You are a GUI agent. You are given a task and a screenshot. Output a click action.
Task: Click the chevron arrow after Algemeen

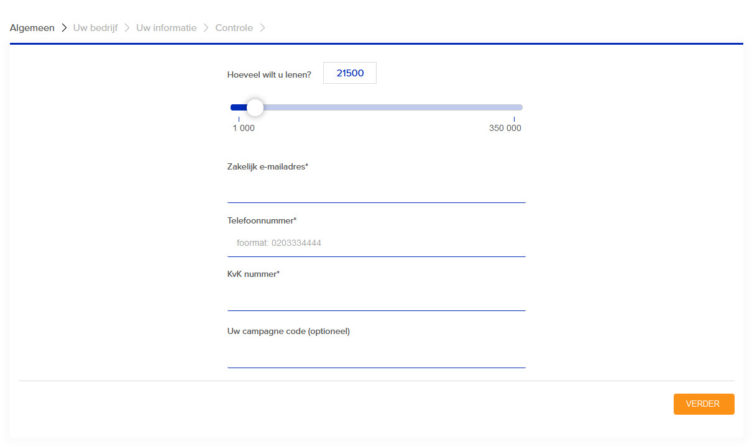click(x=64, y=27)
